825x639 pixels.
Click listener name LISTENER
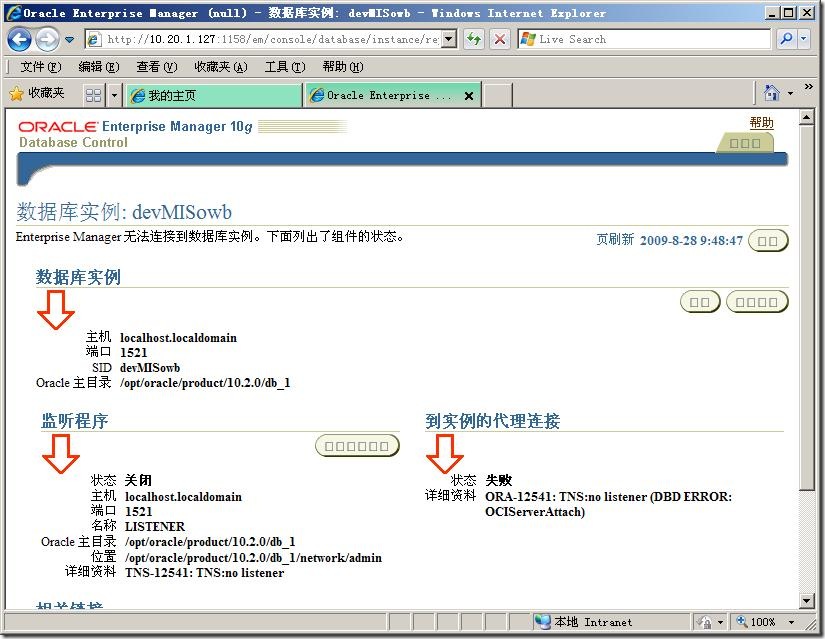155,526
